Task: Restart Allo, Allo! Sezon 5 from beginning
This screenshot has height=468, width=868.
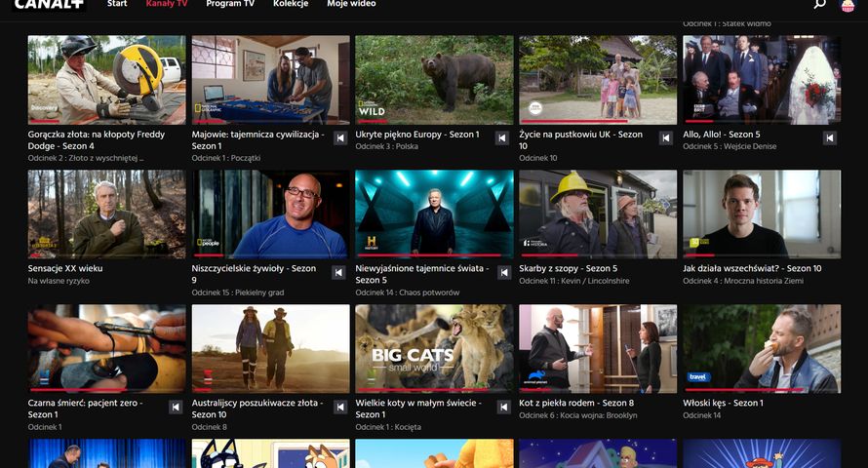Action: click(x=829, y=137)
